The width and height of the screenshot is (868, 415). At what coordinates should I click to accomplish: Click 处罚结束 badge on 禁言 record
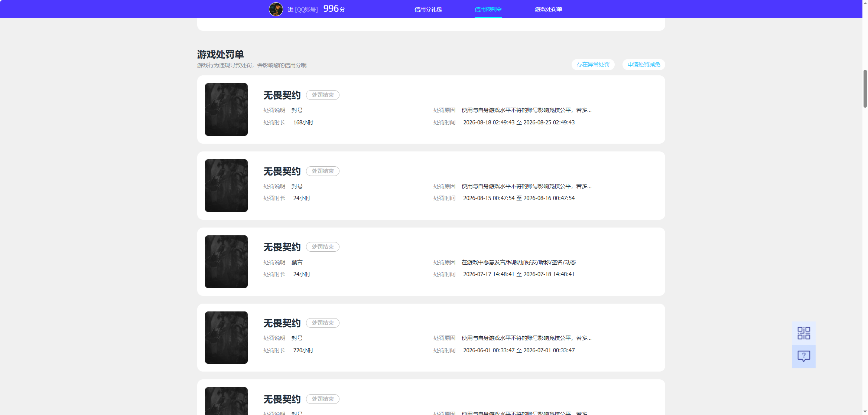(x=322, y=247)
